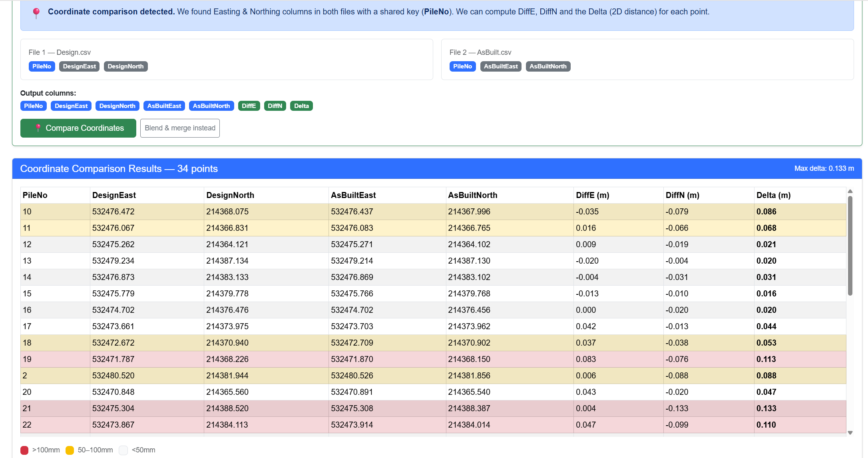This screenshot has height=458, width=868.
Task: Click the DesignEast output column chip
Action: coord(71,106)
